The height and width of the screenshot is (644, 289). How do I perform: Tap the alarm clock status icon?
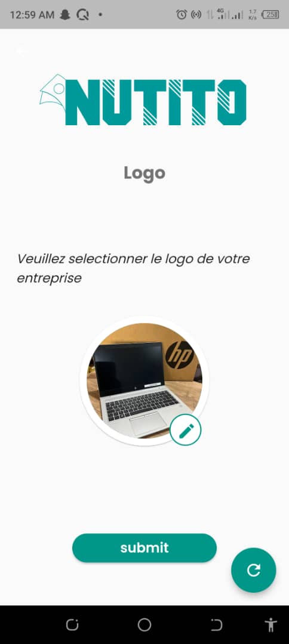(182, 15)
